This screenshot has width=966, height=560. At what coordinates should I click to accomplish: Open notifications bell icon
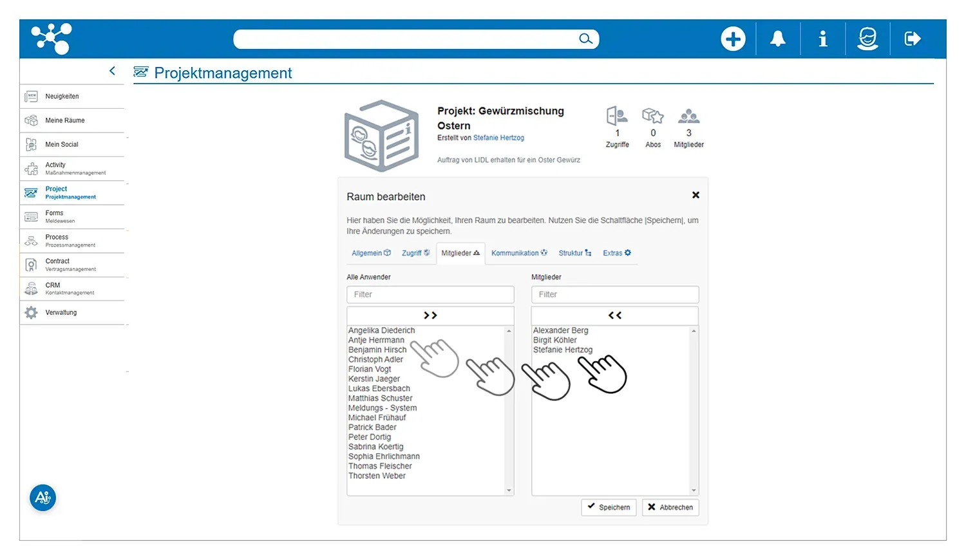coord(778,39)
